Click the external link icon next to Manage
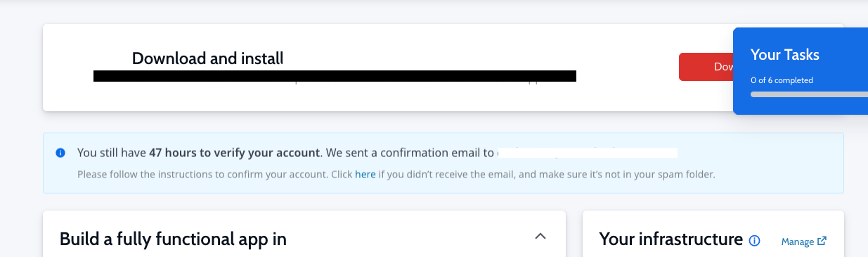Image resolution: width=868 pixels, height=257 pixels. pyautogui.click(x=822, y=241)
